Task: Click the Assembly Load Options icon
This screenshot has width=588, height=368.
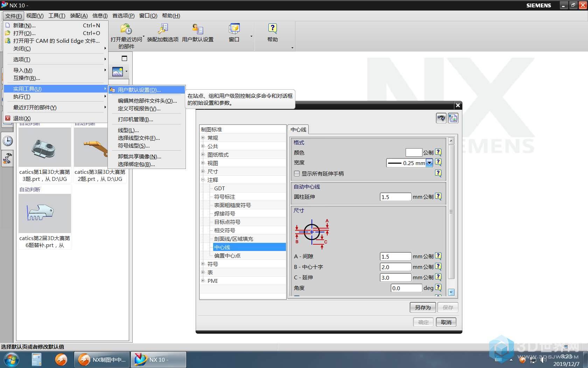Action: 163,29
